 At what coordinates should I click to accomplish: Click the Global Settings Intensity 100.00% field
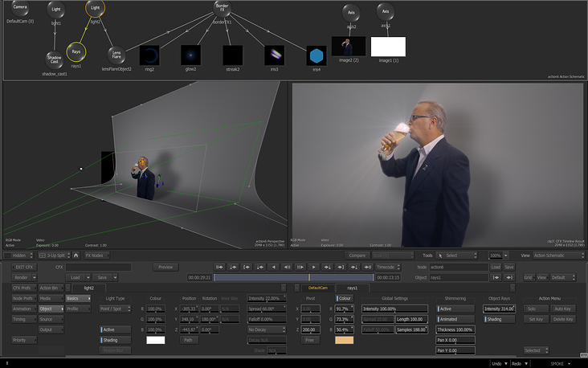click(x=394, y=309)
